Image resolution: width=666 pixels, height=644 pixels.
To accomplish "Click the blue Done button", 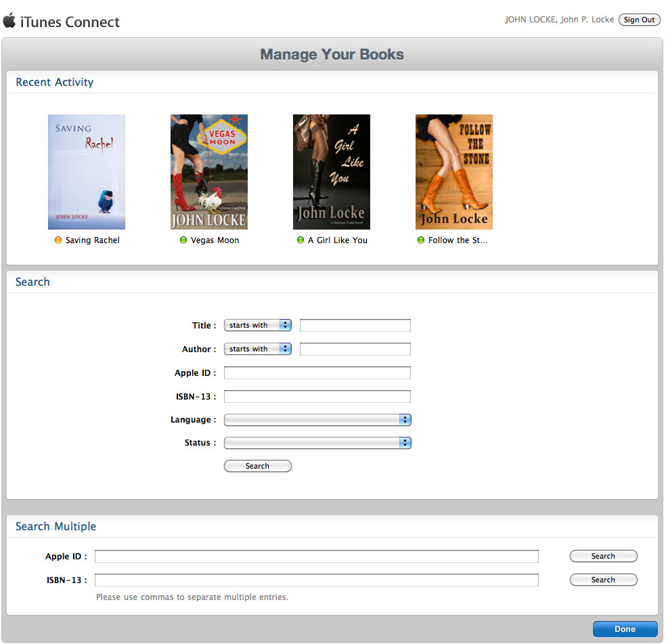I will 625,629.
